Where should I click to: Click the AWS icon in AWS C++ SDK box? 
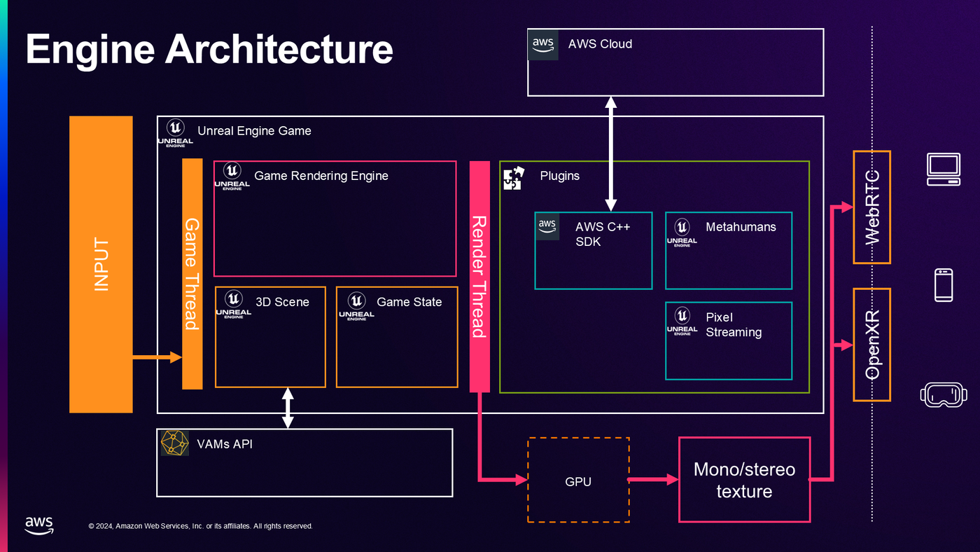coord(547,227)
